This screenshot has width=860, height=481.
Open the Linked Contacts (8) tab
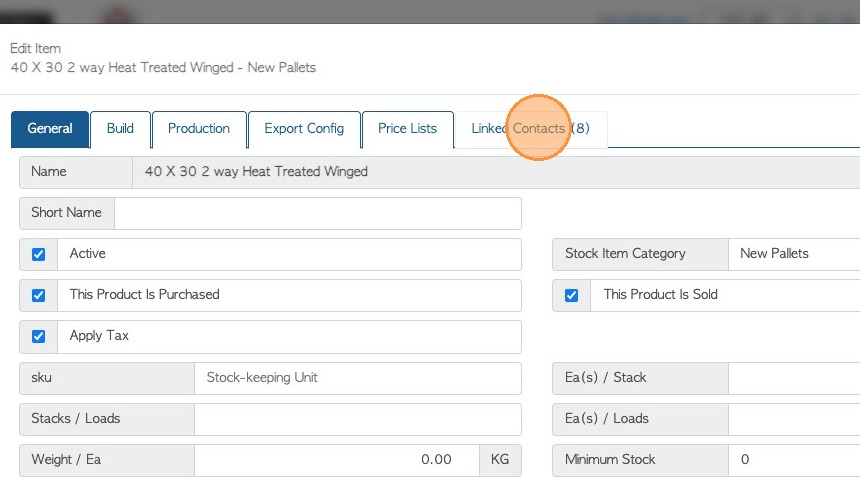(530, 129)
